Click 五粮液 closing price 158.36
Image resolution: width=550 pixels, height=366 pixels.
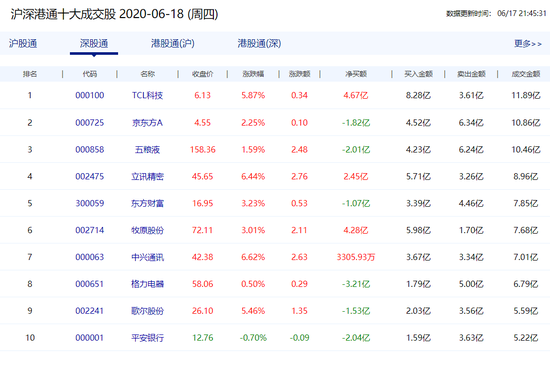(203, 149)
